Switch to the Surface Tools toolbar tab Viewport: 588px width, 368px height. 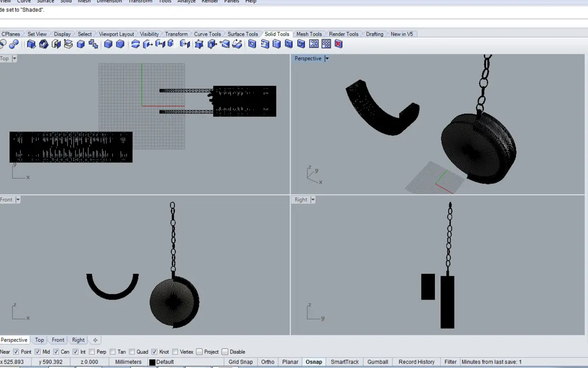click(x=243, y=34)
